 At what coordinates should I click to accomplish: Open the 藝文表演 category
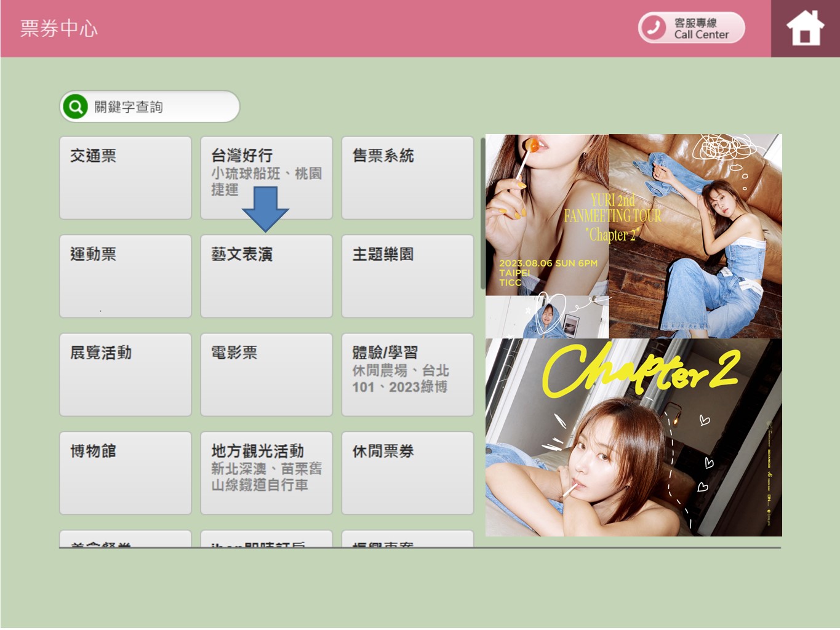pyautogui.click(x=266, y=276)
